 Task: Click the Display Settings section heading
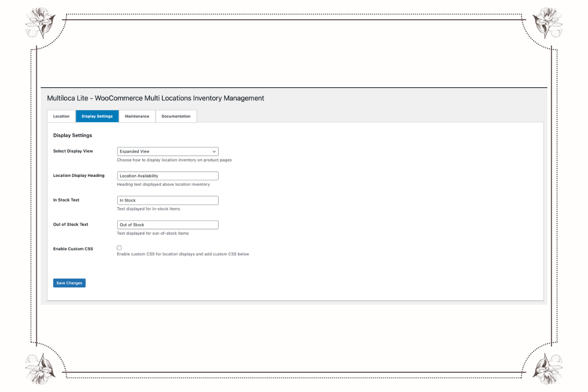(x=73, y=135)
